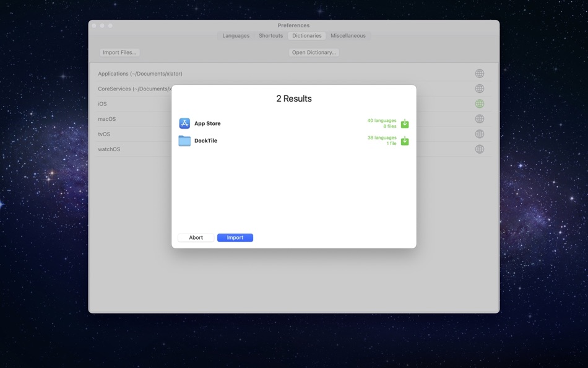Click the Import Files... button
This screenshot has width=588, height=368.
coord(119,53)
